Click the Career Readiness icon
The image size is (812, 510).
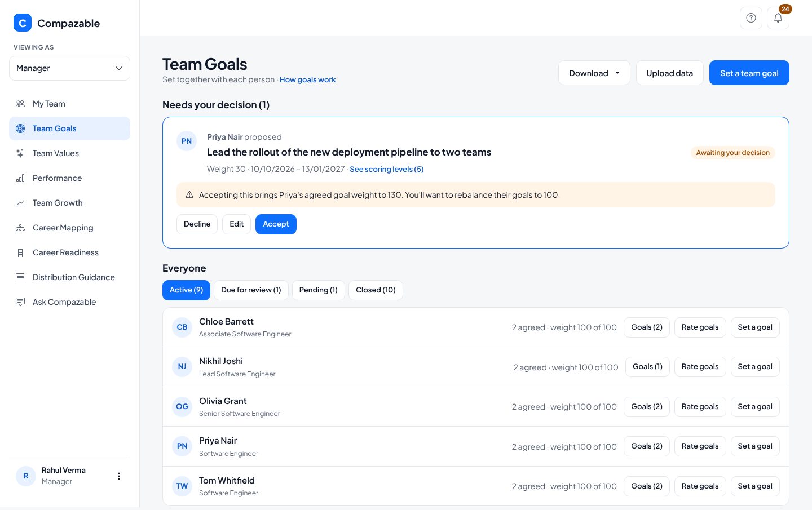point(20,252)
